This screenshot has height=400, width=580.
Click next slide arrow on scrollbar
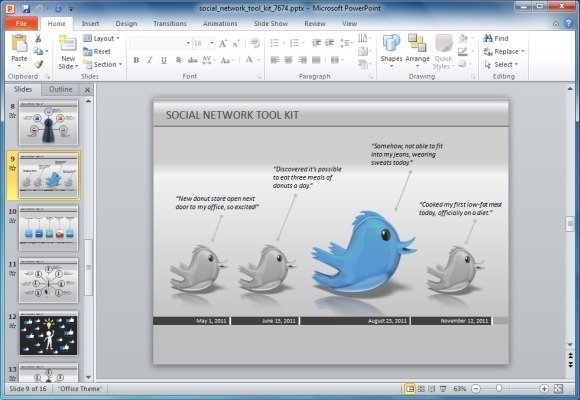pos(570,364)
